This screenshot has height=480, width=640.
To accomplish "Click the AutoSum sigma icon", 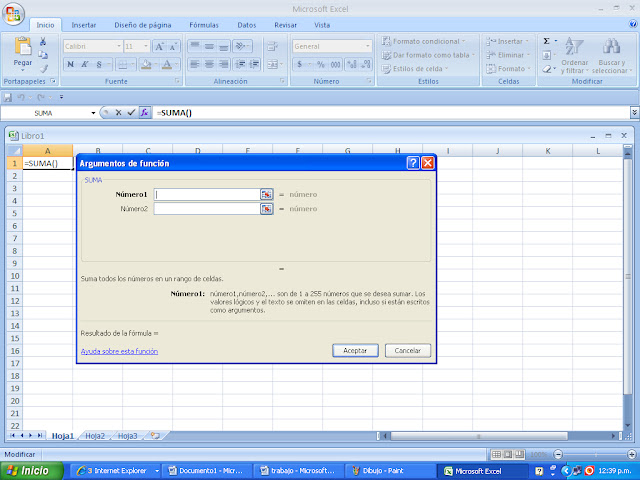I will pos(547,41).
